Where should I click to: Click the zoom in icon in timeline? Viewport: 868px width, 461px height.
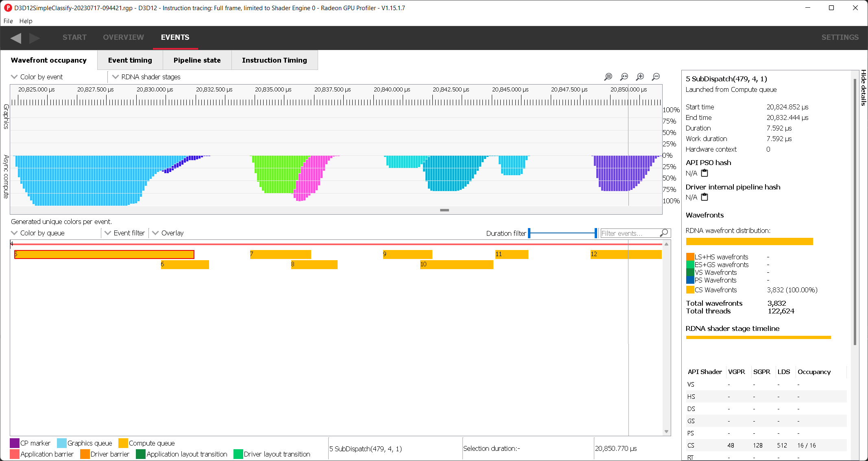[x=640, y=76]
